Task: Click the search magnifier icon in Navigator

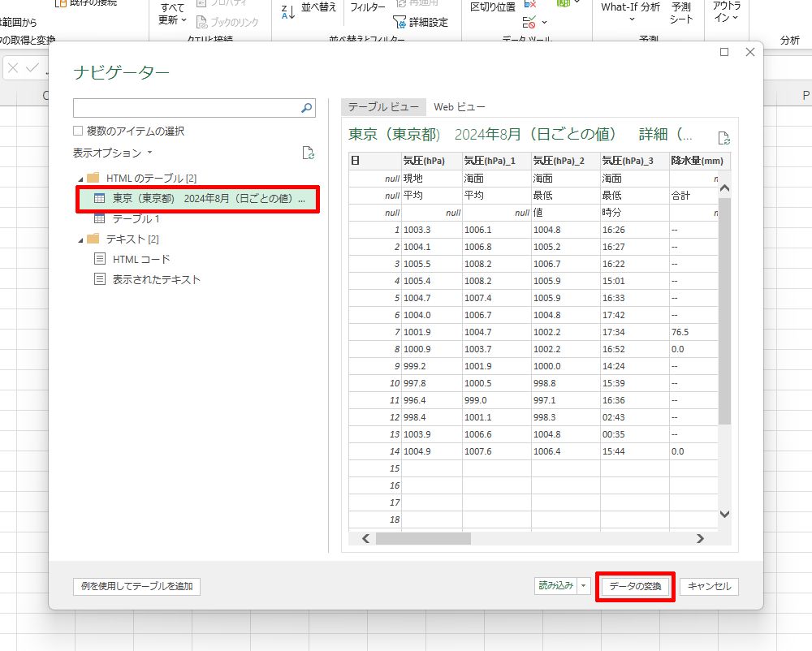Action: click(x=307, y=108)
